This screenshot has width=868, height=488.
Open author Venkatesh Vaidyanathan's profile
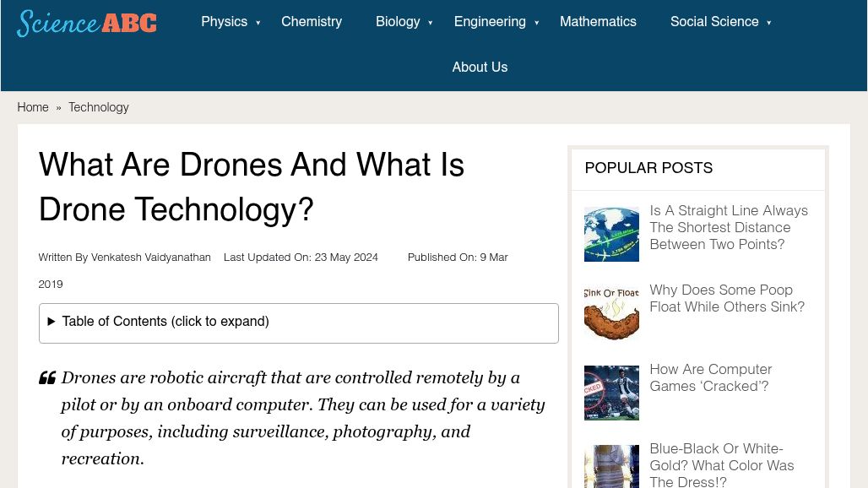click(x=151, y=258)
